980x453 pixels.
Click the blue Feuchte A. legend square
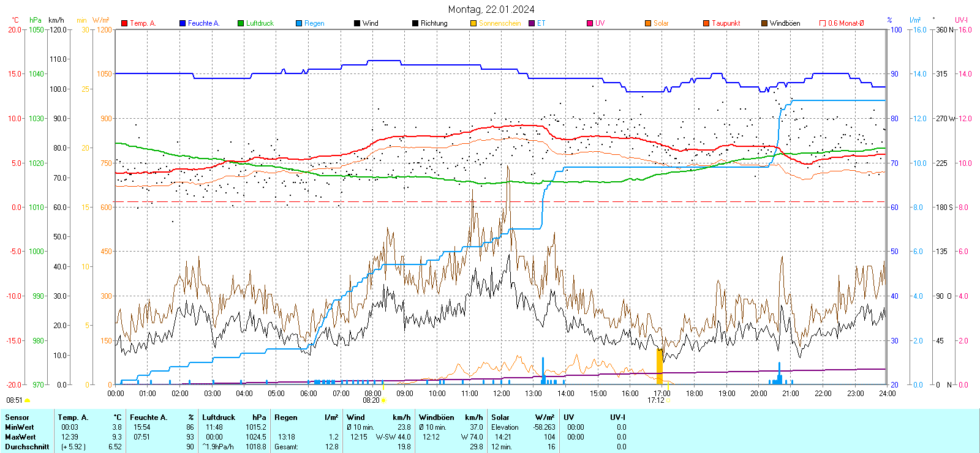(x=183, y=23)
